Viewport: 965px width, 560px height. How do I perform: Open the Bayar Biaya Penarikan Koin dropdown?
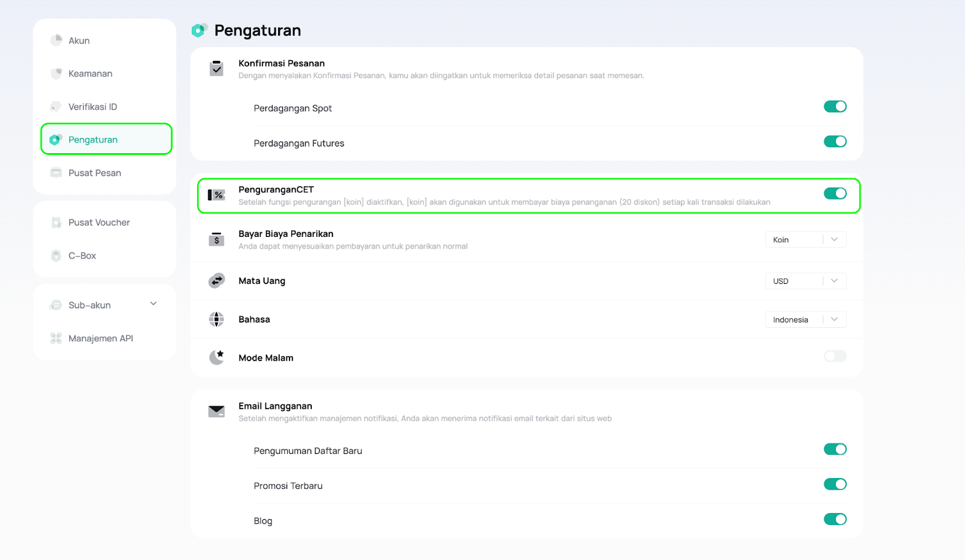[x=806, y=239]
